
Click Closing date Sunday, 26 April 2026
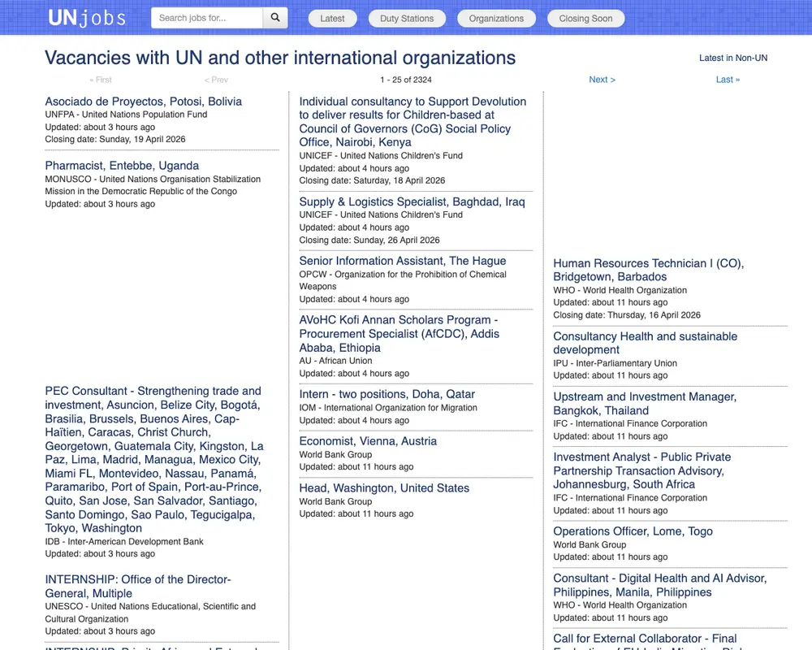pos(369,240)
